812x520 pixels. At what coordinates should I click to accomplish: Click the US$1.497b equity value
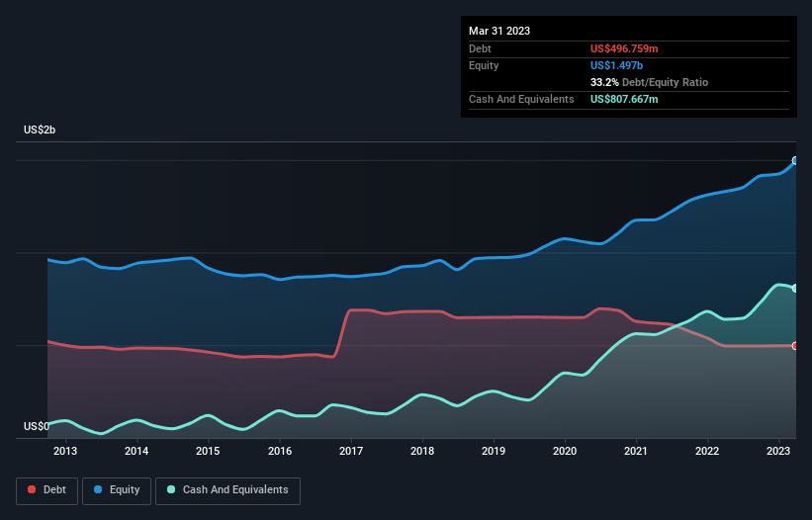tap(616, 65)
